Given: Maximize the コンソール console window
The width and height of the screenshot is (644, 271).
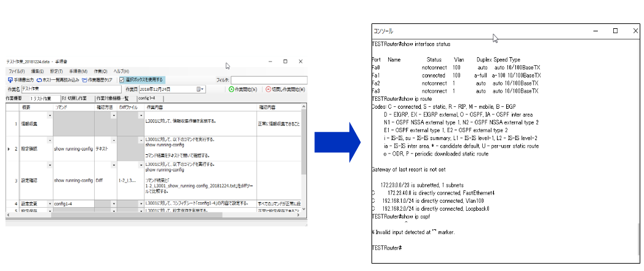Looking at the screenshot, I should pos(615,30).
